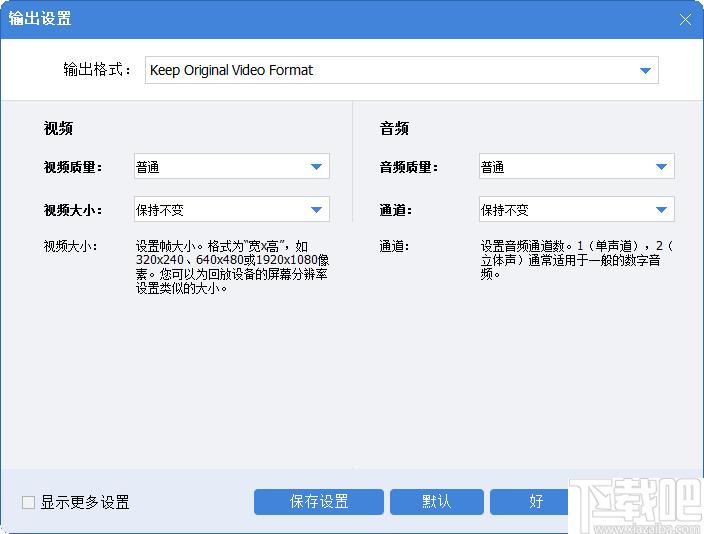Enable the 显示更多设置 checkbox
704x534 pixels.
(28, 502)
